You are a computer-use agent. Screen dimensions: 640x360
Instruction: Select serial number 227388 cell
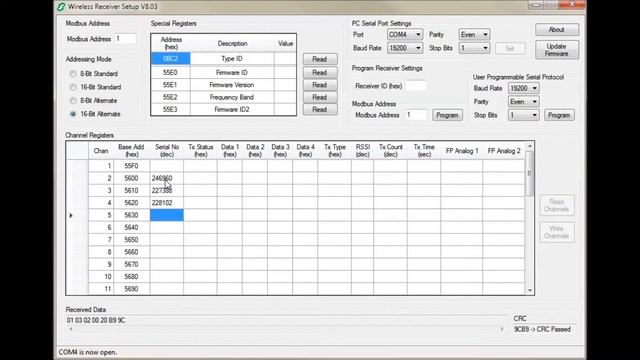[x=167, y=191]
